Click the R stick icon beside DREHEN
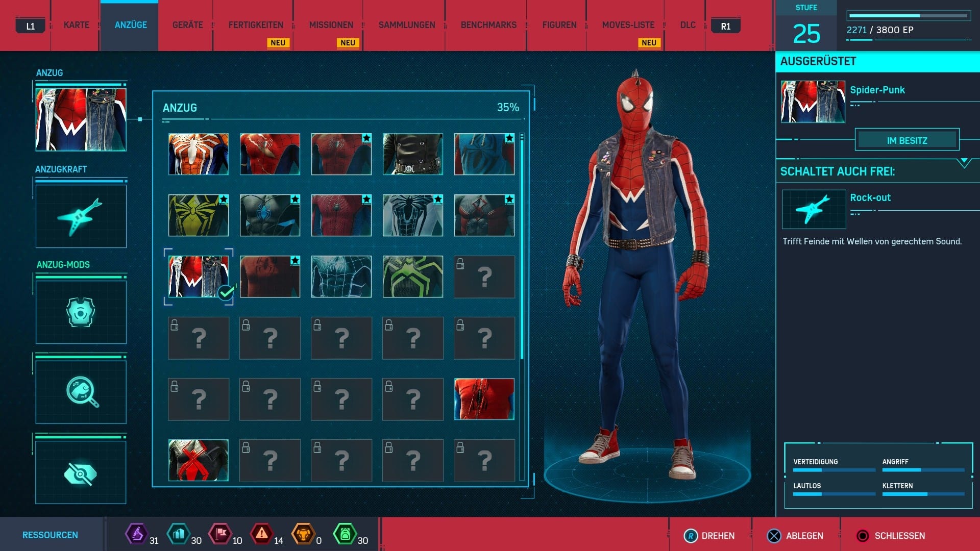 691,536
